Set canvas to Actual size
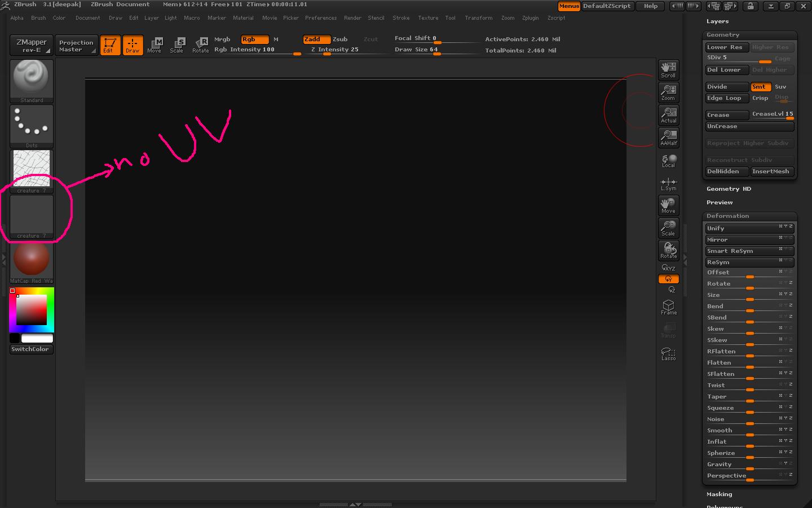The height and width of the screenshot is (508, 812). point(668,115)
